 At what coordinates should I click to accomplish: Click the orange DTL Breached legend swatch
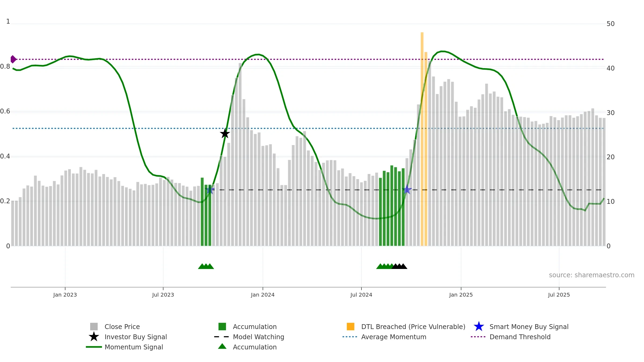(350, 327)
